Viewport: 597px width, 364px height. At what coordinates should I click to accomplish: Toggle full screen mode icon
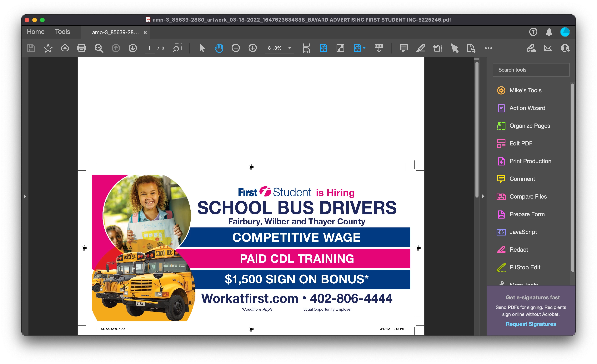[340, 48]
